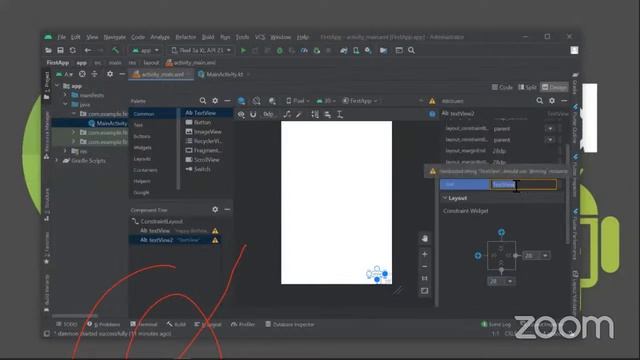Zoom out with the minus icon on canvas
Viewport: 640px width, 360px height.
(424, 267)
